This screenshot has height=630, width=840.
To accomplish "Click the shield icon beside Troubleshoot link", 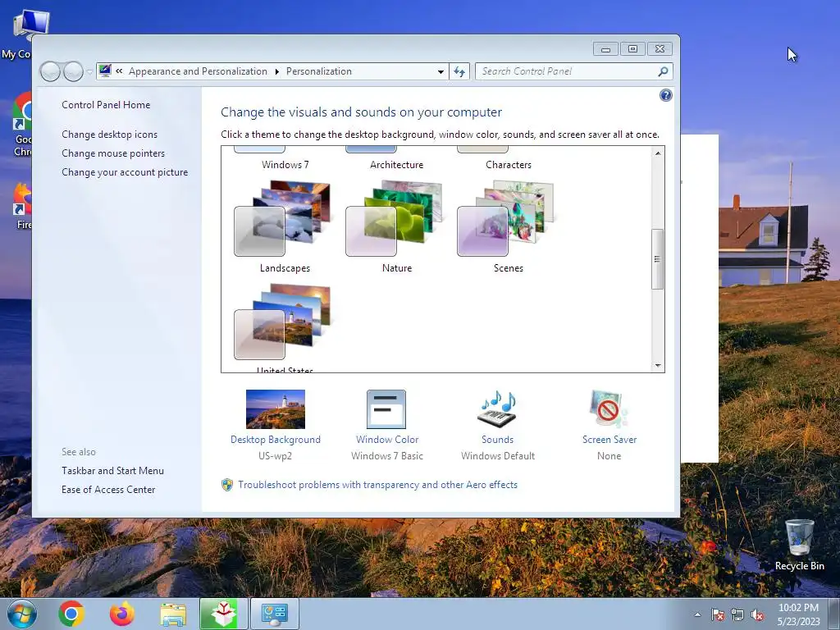I will (227, 485).
